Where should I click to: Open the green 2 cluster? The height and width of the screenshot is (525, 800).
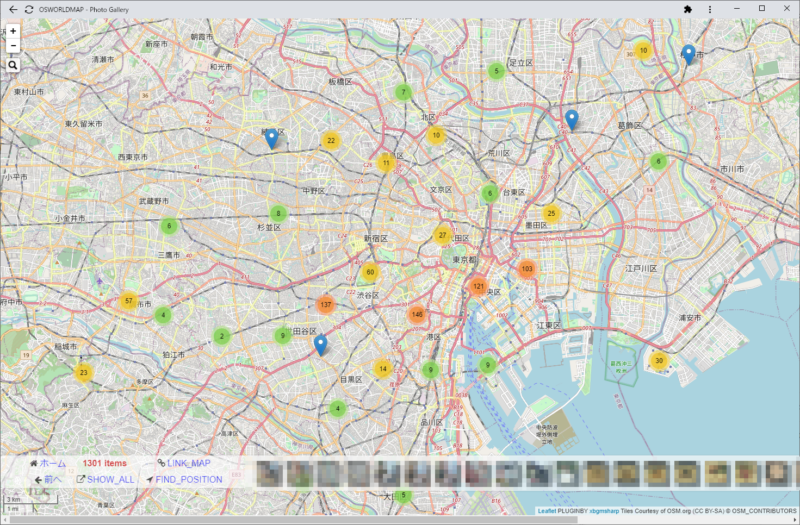point(221,336)
